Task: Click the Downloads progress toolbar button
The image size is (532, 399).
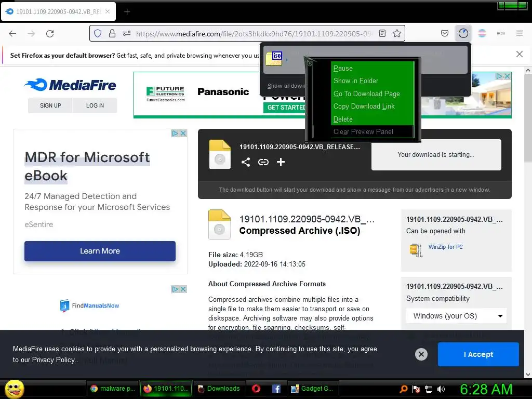Action: click(x=463, y=33)
